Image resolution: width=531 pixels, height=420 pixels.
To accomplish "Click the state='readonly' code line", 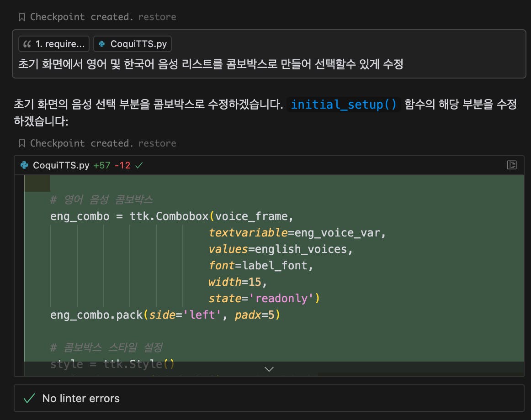I will pyautogui.click(x=264, y=299).
